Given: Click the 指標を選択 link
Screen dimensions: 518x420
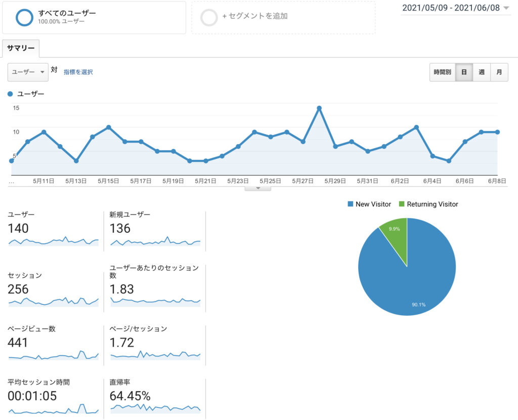Looking at the screenshot, I should [x=78, y=72].
